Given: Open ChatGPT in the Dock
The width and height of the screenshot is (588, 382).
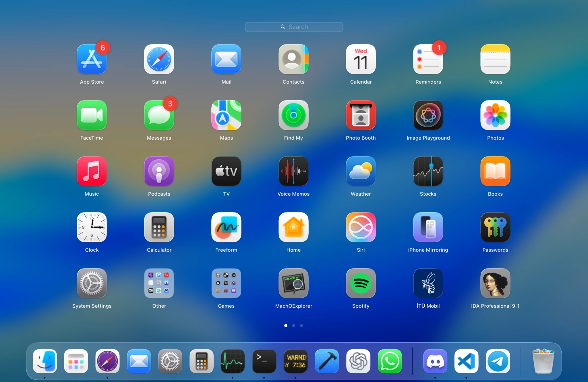Looking at the screenshot, I should pos(358,361).
